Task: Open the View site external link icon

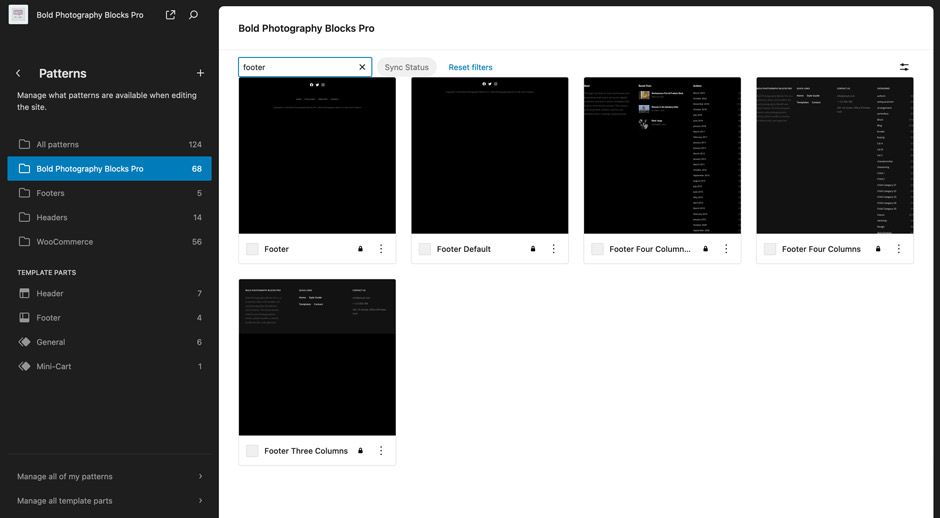Action: click(170, 15)
